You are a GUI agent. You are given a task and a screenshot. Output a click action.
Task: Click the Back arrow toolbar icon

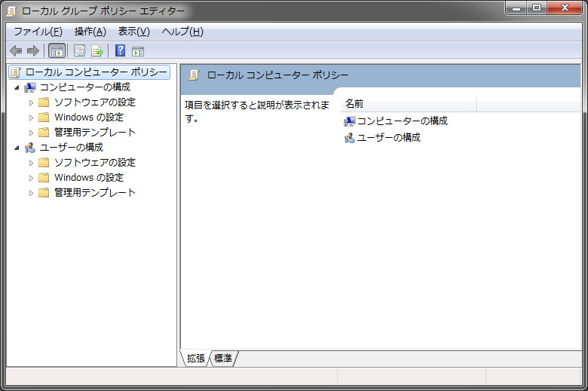click(x=15, y=50)
